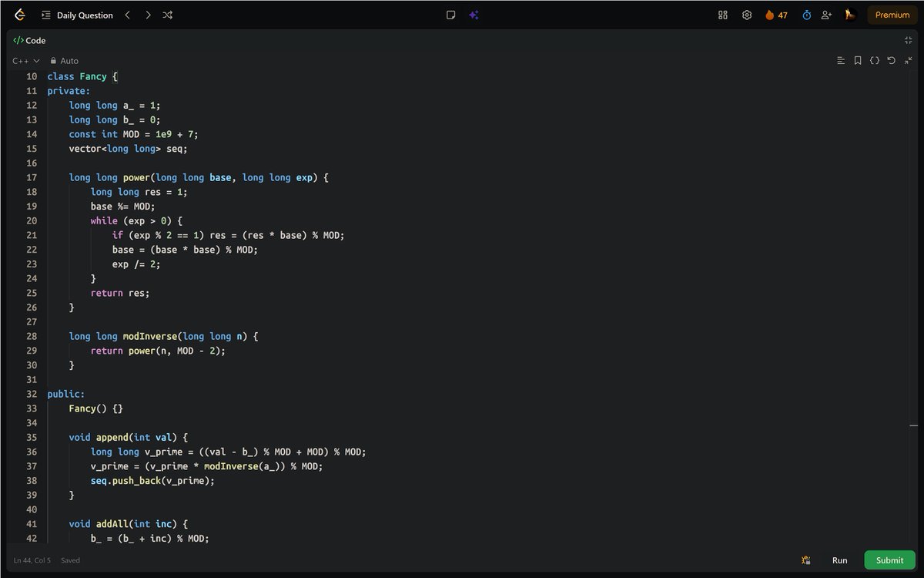
Task: Click the 'vector<long long> seq;' line
Action: coord(128,149)
